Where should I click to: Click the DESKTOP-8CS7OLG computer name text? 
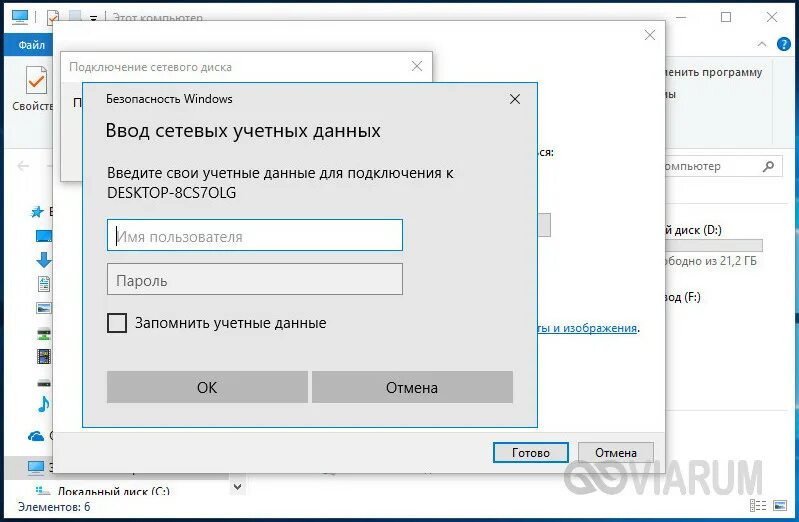pos(171,193)
